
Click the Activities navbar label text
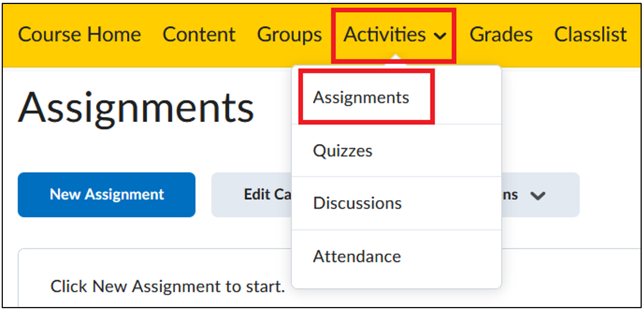tap(385, 34)
